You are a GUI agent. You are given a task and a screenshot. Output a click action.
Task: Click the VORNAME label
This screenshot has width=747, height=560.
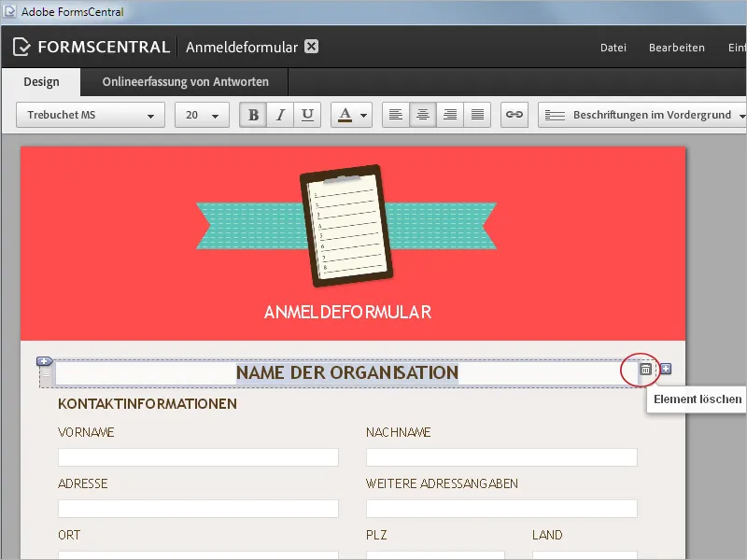86,432
